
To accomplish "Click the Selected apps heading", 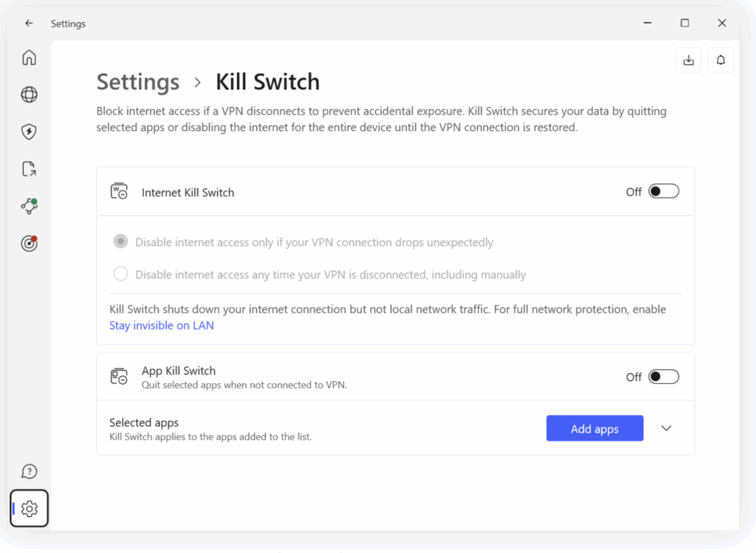I will point(144,422).
